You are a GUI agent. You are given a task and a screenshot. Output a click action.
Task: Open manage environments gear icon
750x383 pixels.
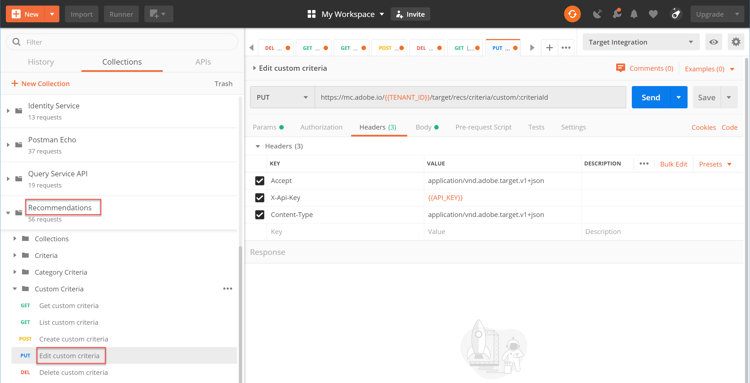pos(736,42)
